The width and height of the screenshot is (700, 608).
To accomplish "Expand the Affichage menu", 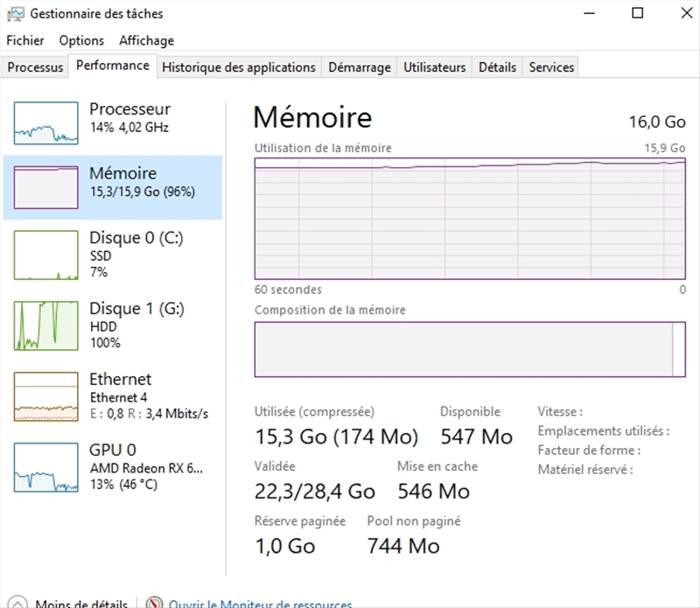I will tap(146, 40).
